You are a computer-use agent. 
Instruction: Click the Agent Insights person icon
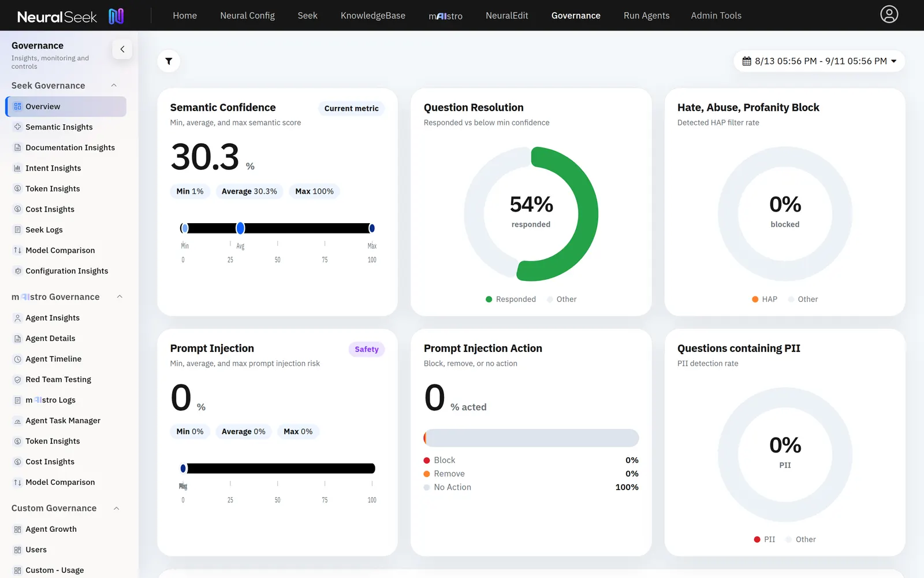point(18,318)
